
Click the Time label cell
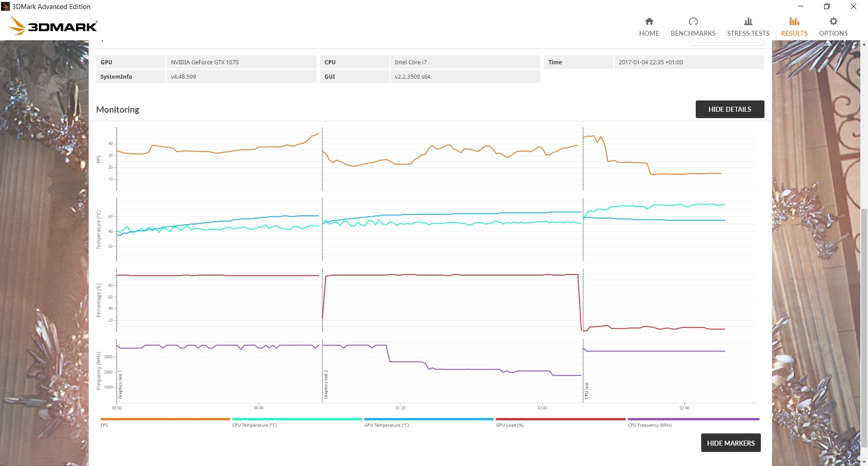coord(578,62)
